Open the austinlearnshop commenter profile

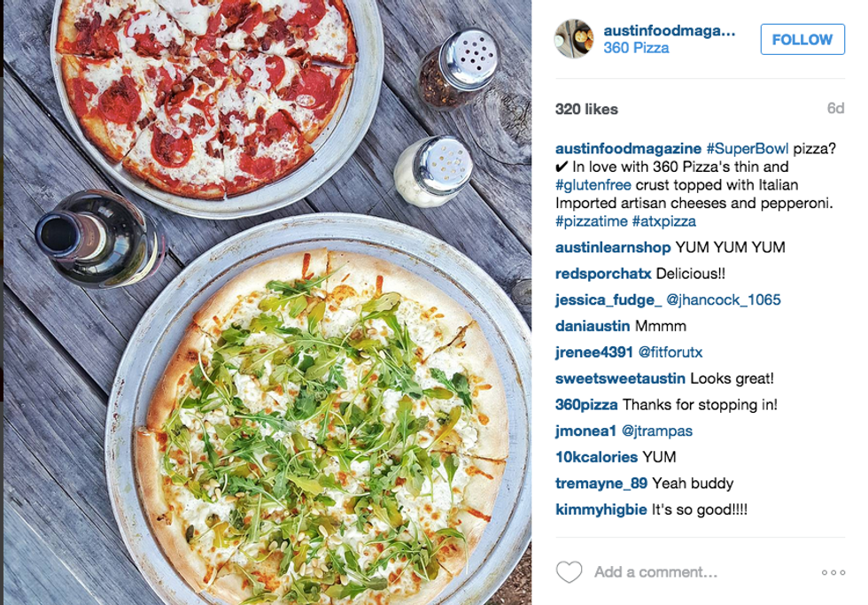tap(613, 247)
